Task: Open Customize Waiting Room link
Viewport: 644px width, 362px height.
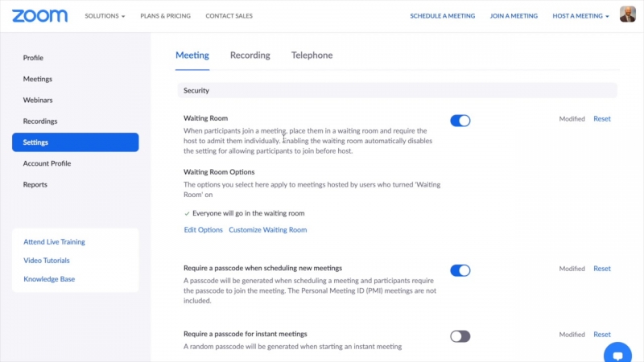Action: tap(267, 230)
